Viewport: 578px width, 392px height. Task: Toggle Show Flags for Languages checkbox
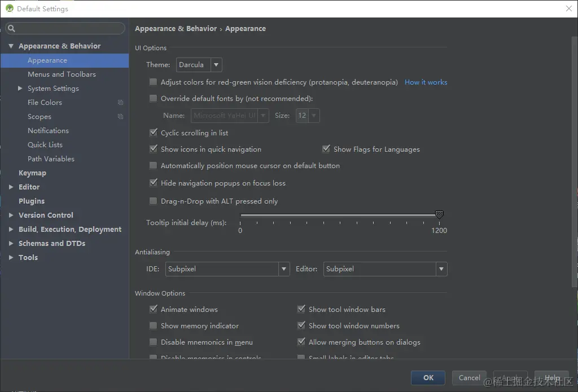click(x=326, y=149)
